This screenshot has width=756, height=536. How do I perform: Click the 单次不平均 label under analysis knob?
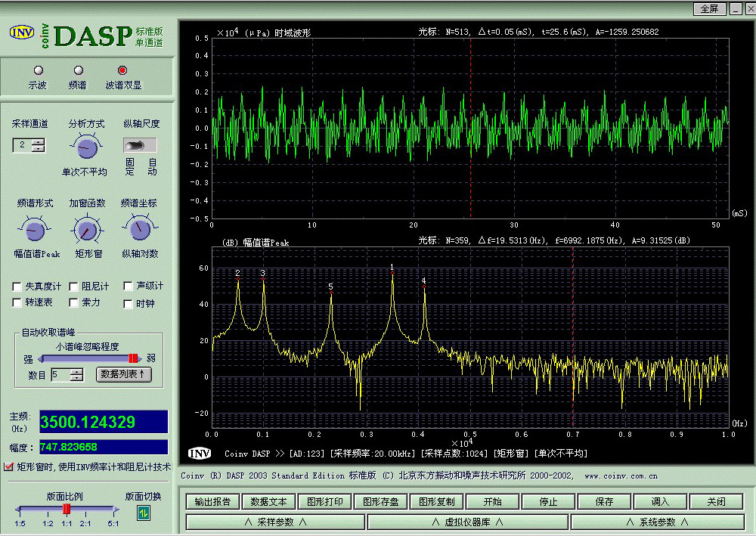pyautogui.click(x=85, y=172)
